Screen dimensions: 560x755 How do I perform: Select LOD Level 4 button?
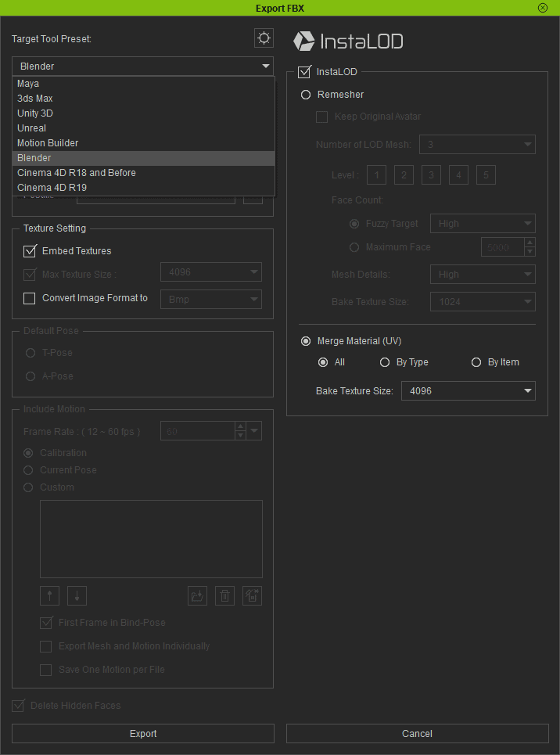click(458, 175)
